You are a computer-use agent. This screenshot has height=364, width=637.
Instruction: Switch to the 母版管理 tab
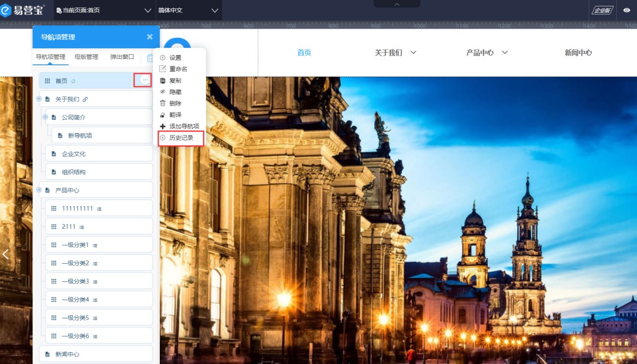(x=86, y=57)
